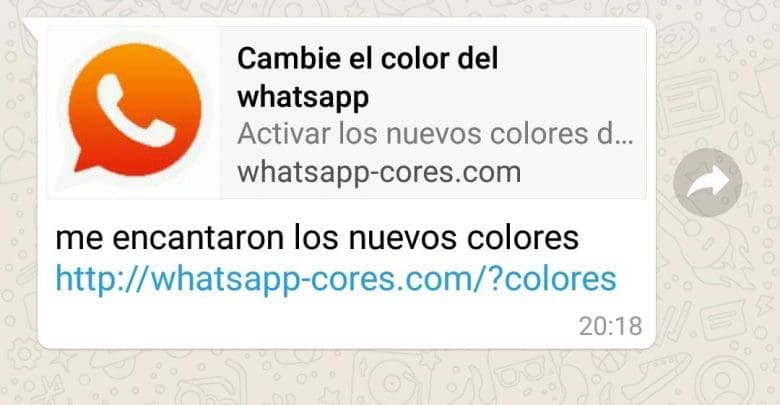Click the doodle chat wallpaper below the message
780x405 pixels.
[x=390, y=378]
